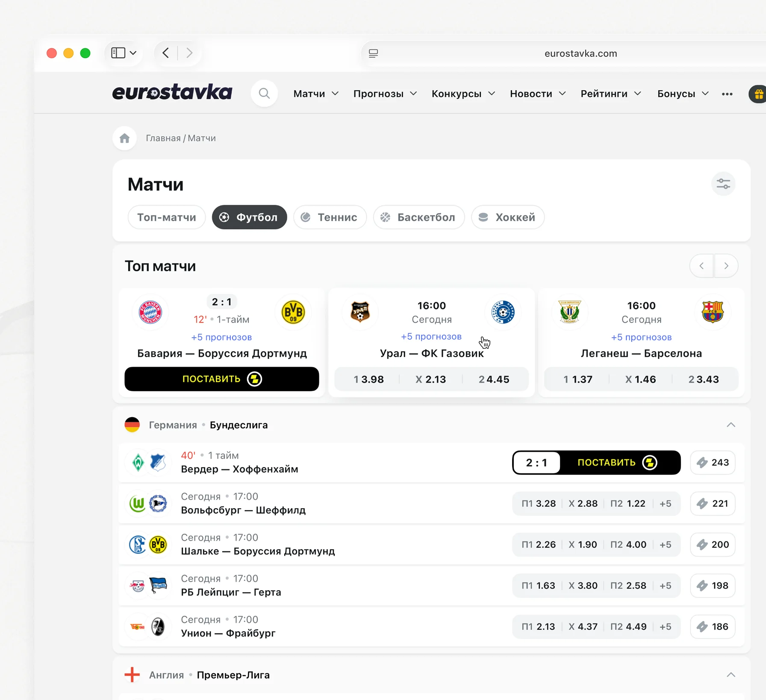This screenshot has height=700, width=766.
Task: Expand the Бонусы nav dropdown
Action: click(x=683, y=94)
